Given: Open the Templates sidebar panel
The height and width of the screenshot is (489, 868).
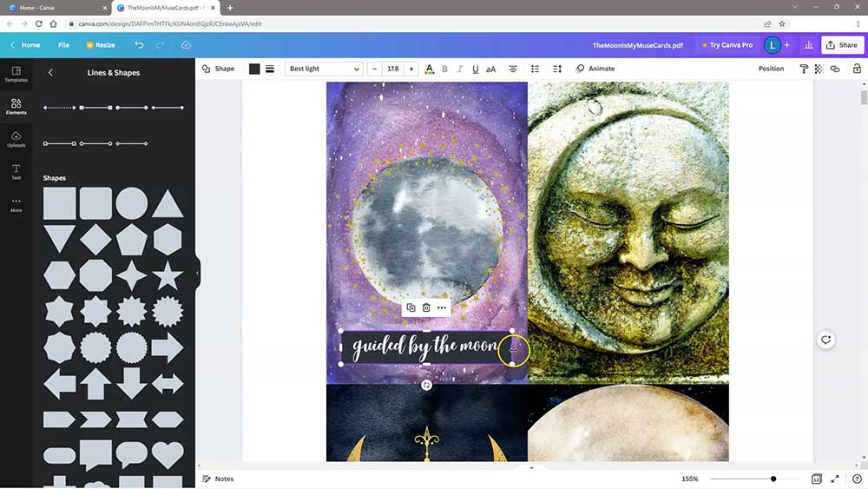Looking at the screenshot, I should pyautogui.click(x=16, y=74).
